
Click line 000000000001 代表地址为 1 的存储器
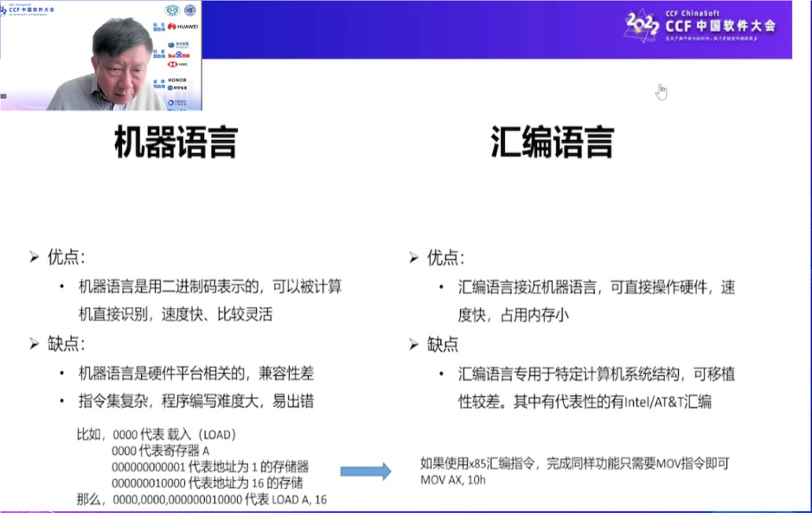coord(210,467)
